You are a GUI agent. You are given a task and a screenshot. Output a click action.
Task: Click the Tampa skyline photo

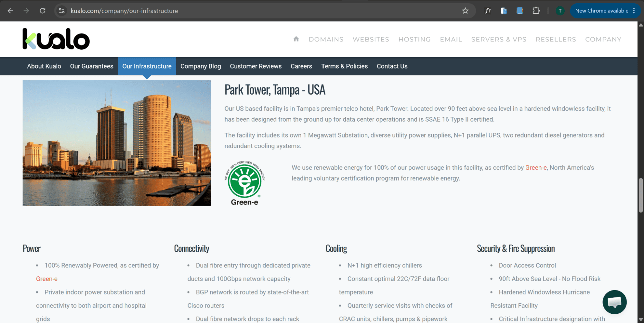(117, 143)
